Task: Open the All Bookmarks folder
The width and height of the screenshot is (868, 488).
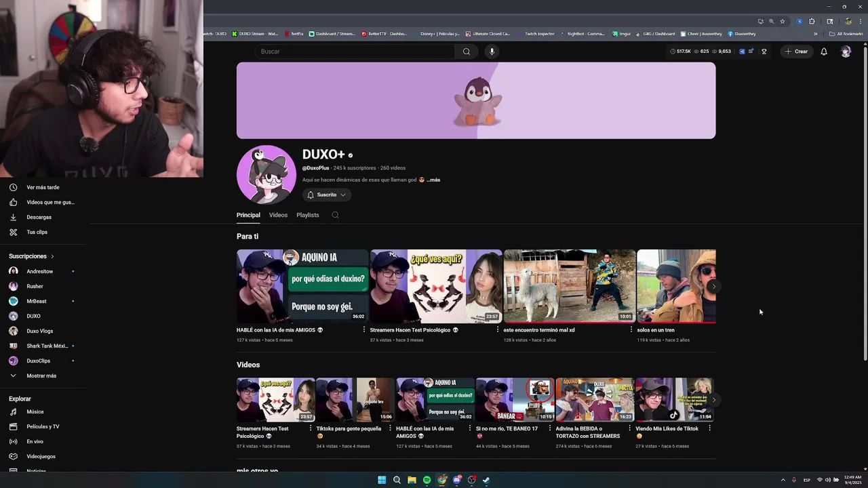Action: tap(846, 33)
